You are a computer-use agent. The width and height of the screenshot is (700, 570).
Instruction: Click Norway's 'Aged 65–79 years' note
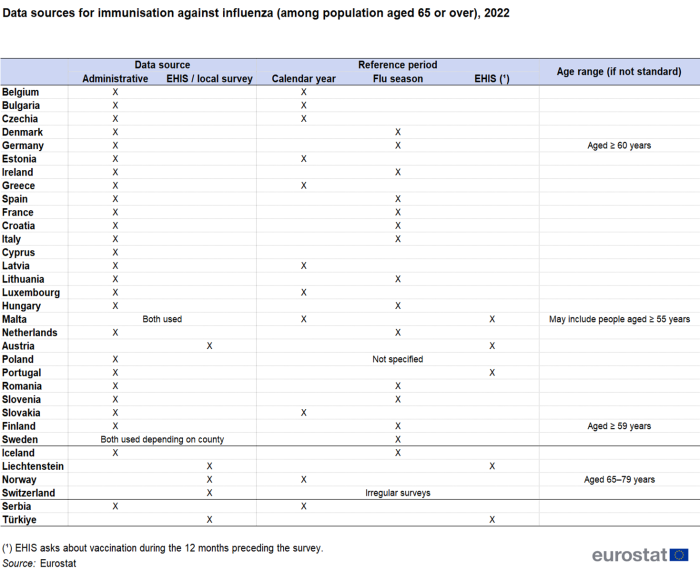(x=619, y=480)
